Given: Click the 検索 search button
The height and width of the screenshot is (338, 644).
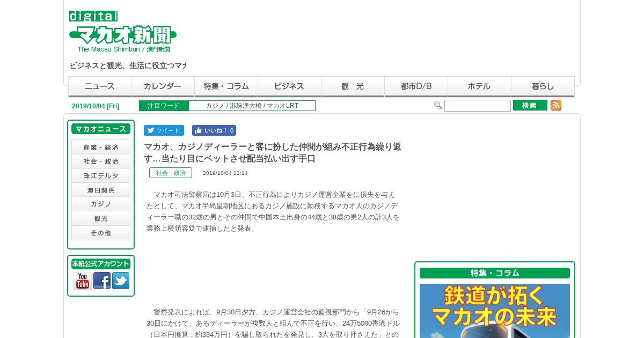Looking at the screenshot, I should [530, 105].
